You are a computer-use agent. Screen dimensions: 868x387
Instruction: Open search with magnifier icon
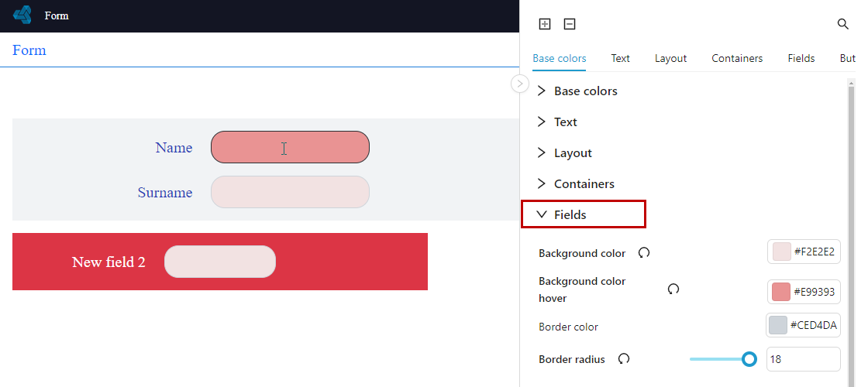tap(842, 24)
